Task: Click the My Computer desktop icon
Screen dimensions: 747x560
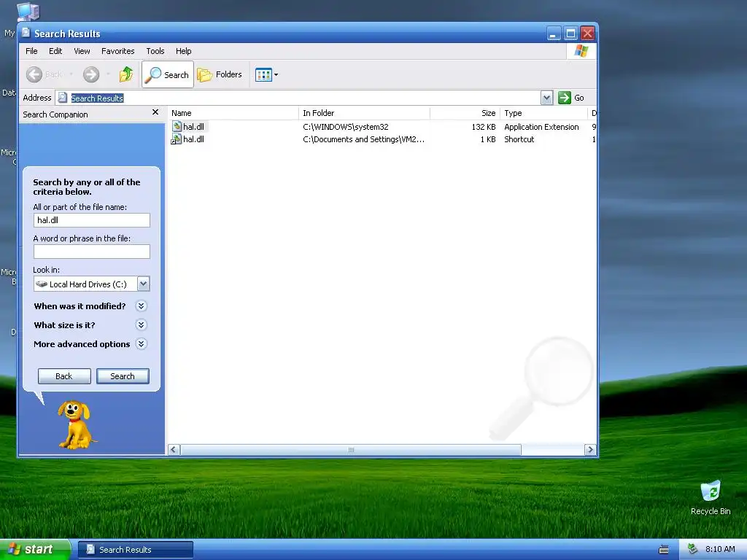Action: tap(28, 12)
